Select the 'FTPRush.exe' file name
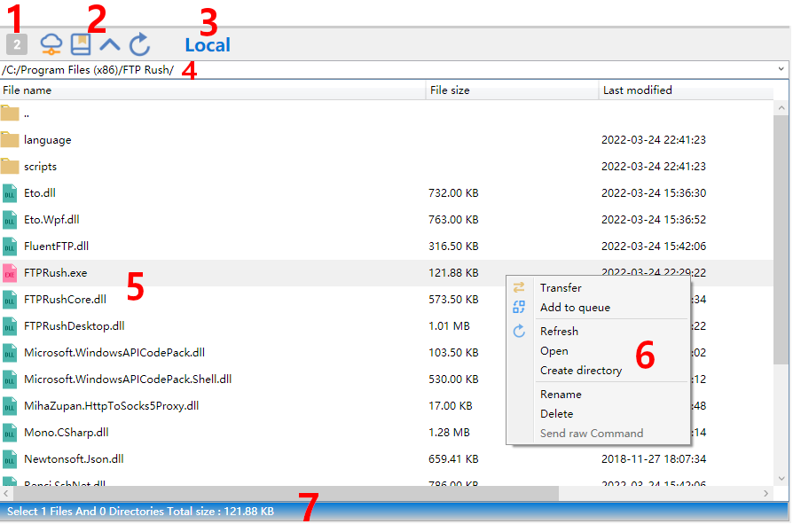This screenshot has width=793, height=532. click(56, 272)
